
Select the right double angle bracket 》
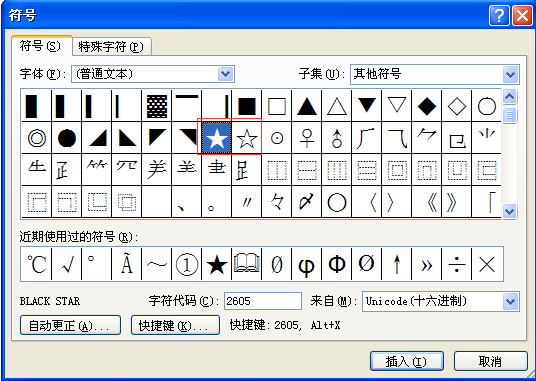[x=457, y=202]
